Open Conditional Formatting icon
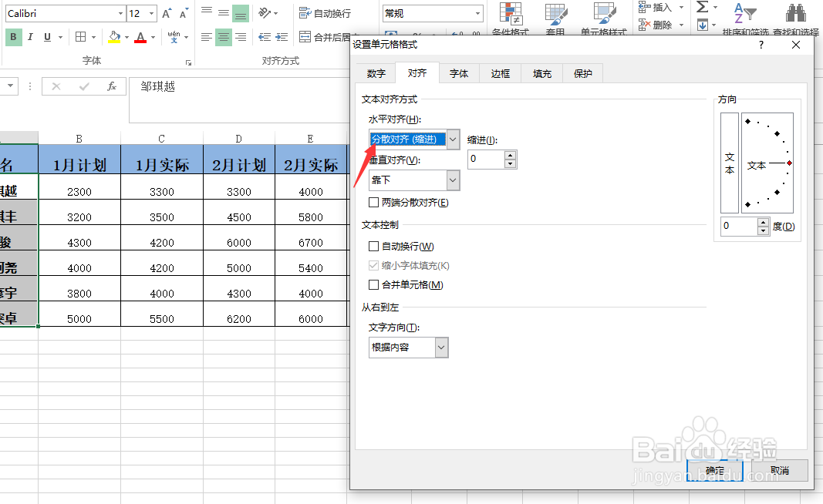 (x=510, y=14)
